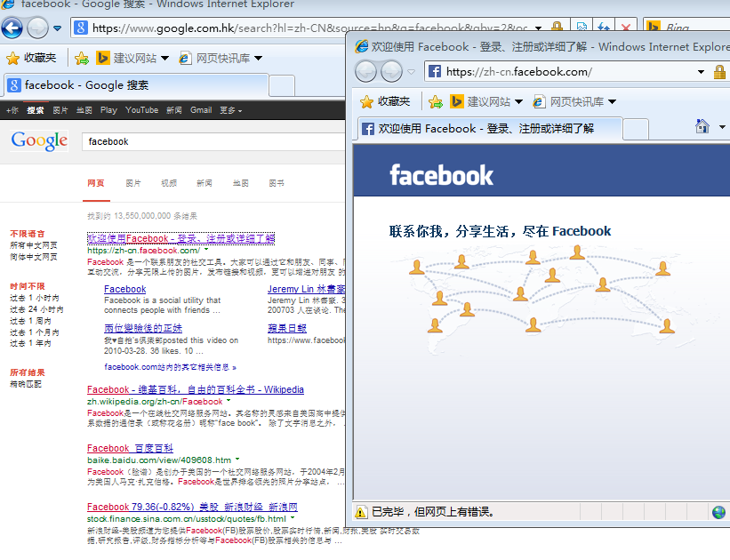This screenshot has width=730, height=560.
Task: Expand arrow beside zh-cn.facebook.com result URL
Action: click(206, 250)
